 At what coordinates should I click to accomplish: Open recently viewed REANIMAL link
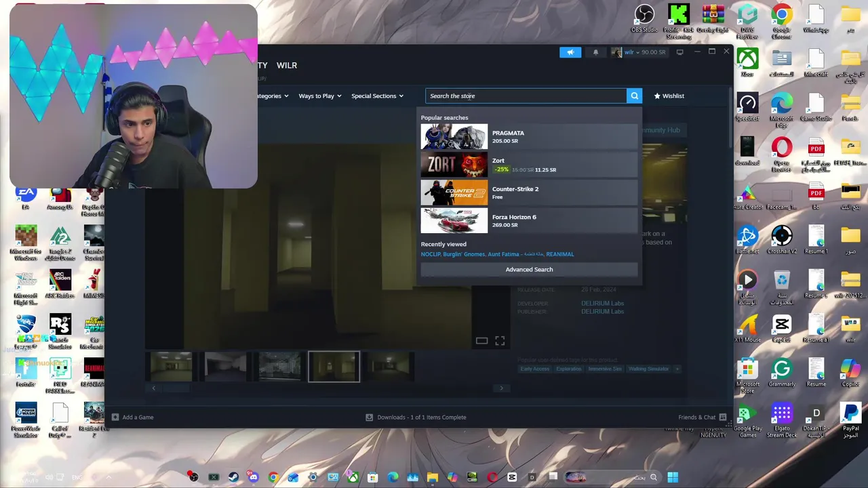(x=560, y=254)
